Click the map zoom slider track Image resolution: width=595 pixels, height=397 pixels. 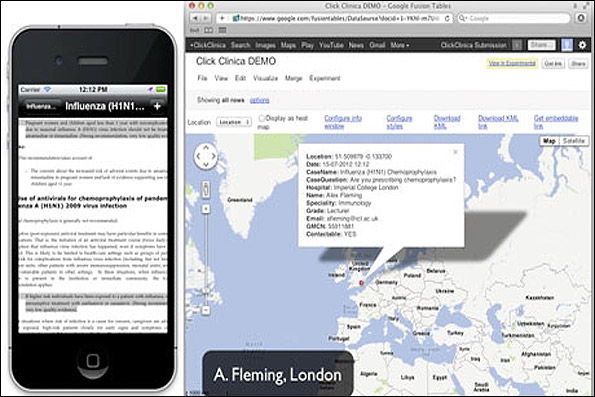[x=206, y=259]
